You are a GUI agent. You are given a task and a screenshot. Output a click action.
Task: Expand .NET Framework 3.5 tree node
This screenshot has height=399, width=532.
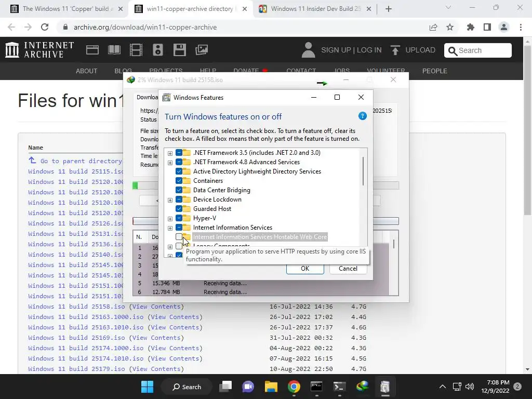point(170,153)
